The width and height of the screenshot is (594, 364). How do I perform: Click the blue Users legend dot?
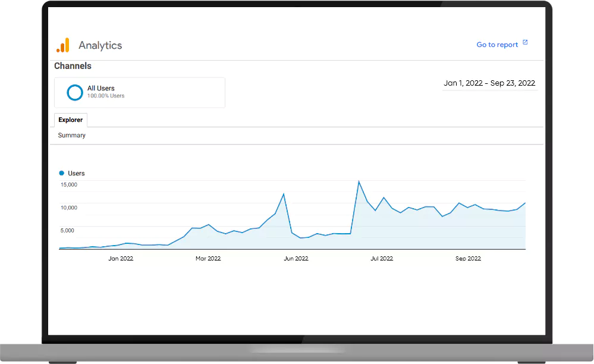coord(61,172)
